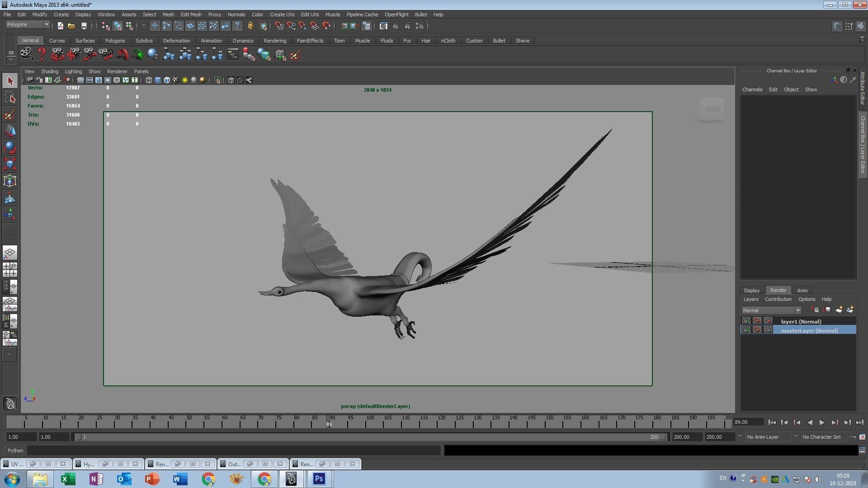Pick the Rotate tool in toolbox
868x488 pixels.
(10, 148)
